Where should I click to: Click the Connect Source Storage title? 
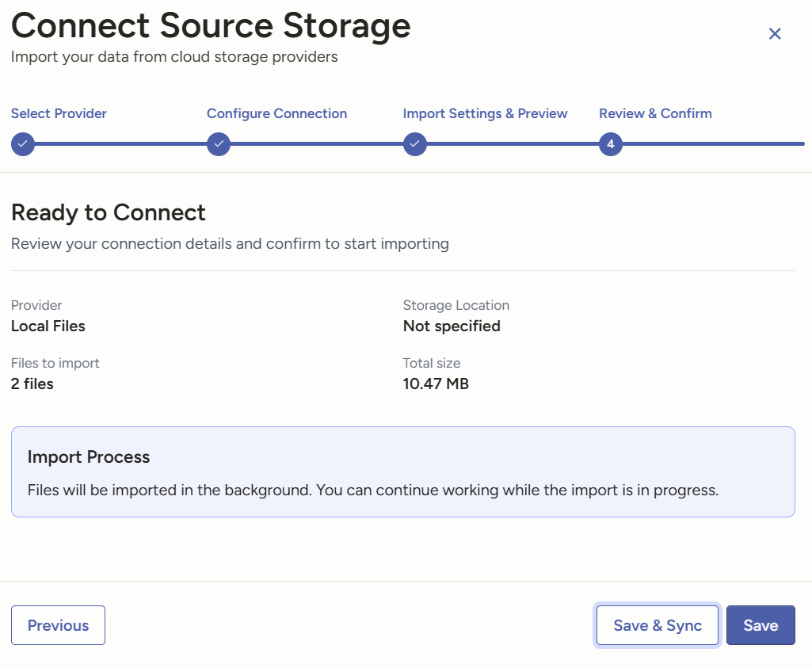(x=211, y=25)
